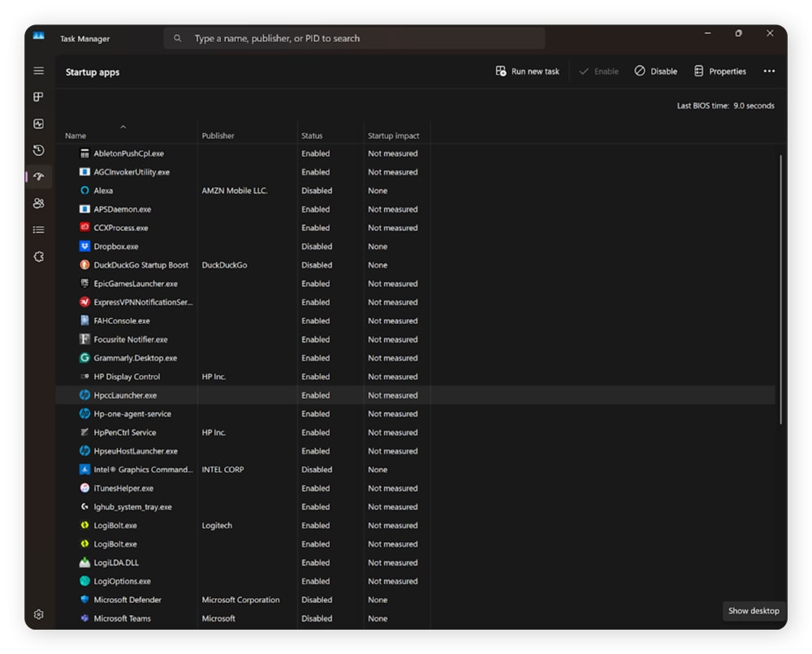Click Run new task button
812x654 pixels.
[527, 71]
